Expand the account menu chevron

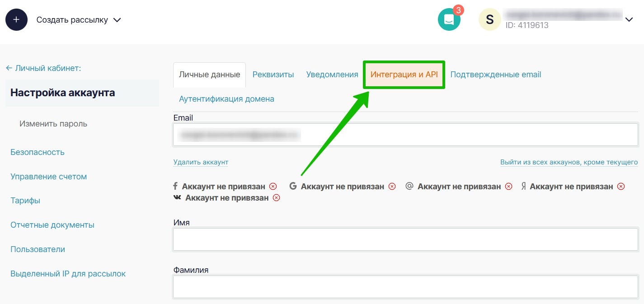click(x=630, y=19)
